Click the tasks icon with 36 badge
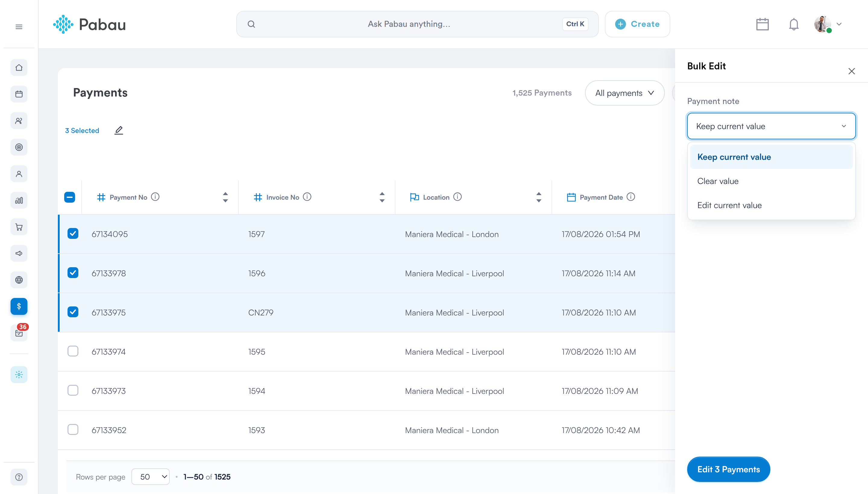Image resolution: width=868 pixels, height=494 pixels. pyautogui.click(x=19, y=333)
